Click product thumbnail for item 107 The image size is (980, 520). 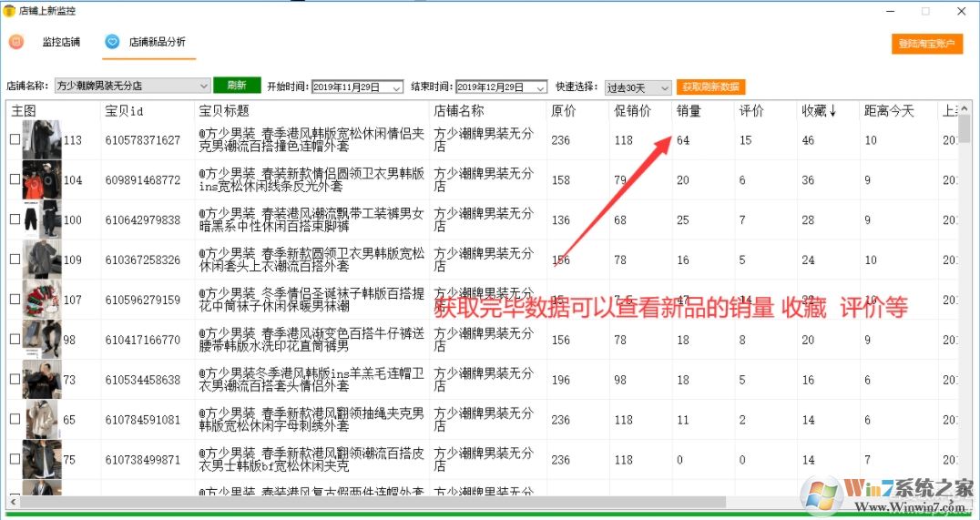click(42, 300)
